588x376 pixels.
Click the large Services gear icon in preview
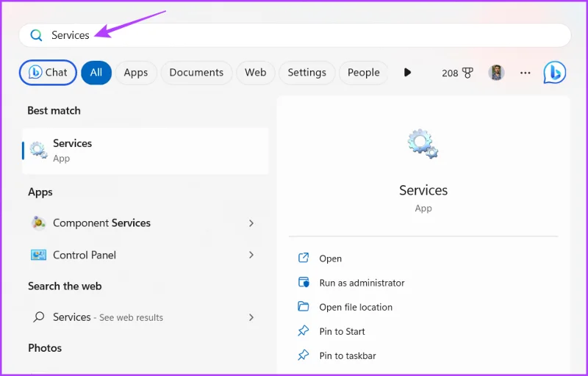pos(423,144)
